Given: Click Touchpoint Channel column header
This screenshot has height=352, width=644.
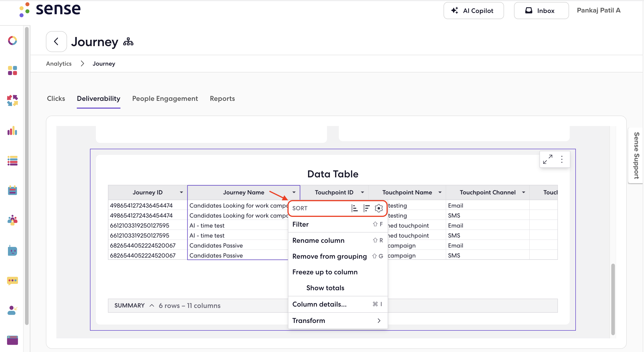Looking at the screenshot, I should coord(487,192).
